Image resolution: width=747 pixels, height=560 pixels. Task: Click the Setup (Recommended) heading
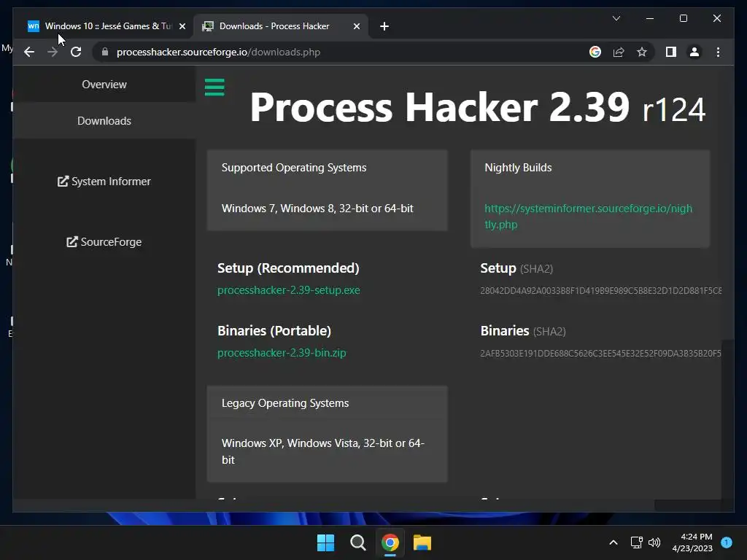tap(288, 268)
